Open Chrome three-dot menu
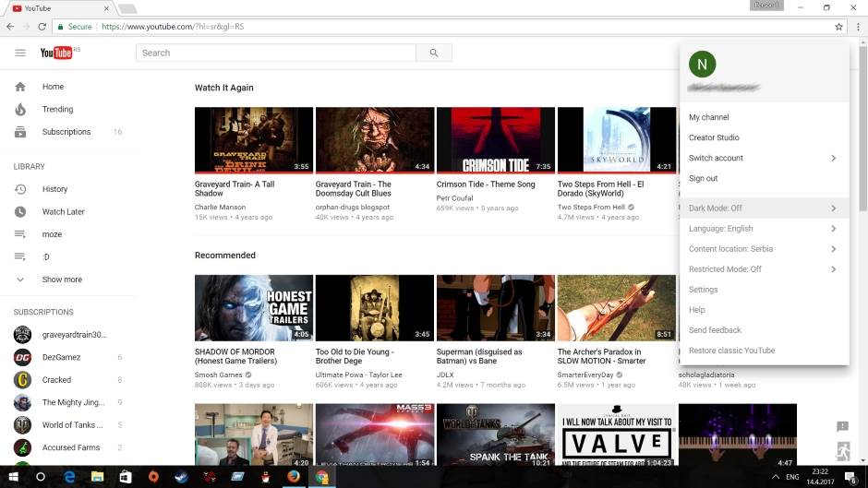 pos(858,26)
